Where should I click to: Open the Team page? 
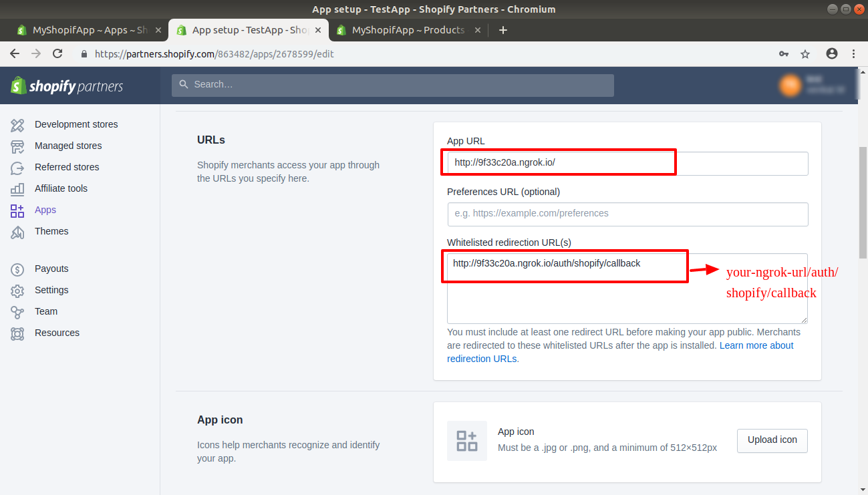click(x=46, y=311)
